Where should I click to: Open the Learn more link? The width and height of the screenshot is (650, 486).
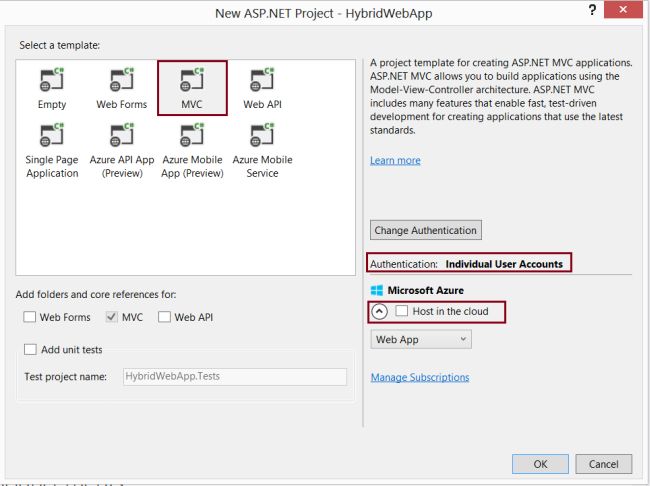click(x=395, y=160)
